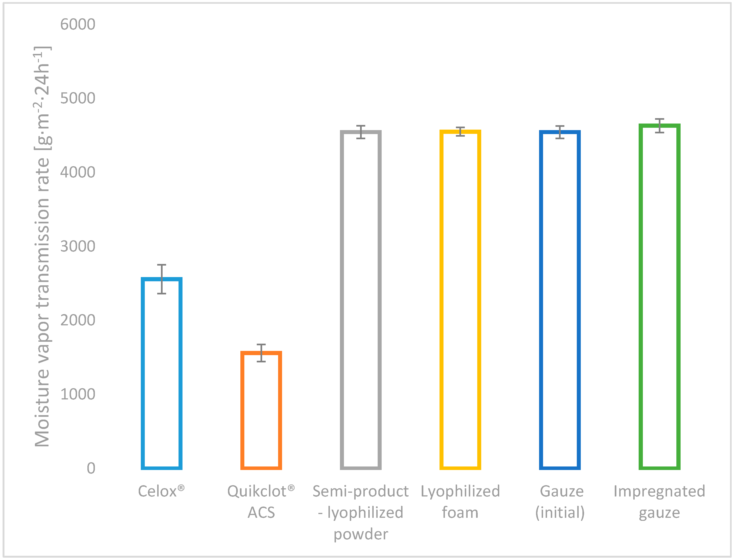Select the 3000 y-axis tick label
Screen dimensions: 734x560
tap(78, 246)
